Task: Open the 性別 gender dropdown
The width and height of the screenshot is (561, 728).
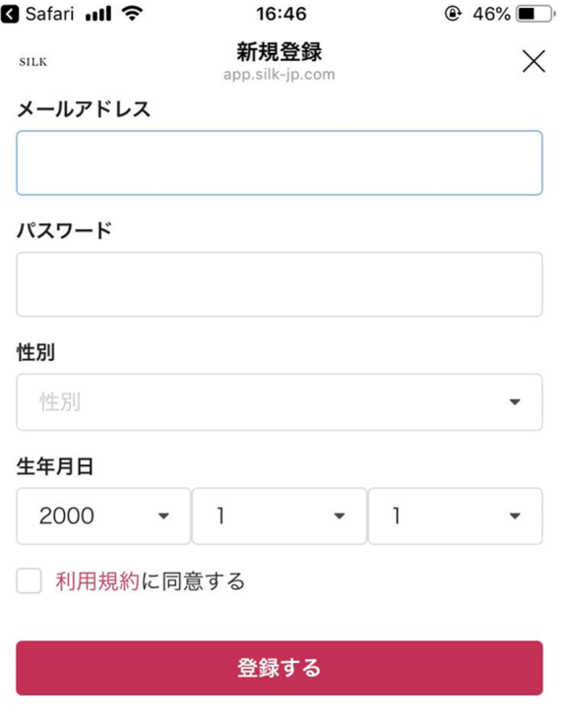Action: click(280, 402)
